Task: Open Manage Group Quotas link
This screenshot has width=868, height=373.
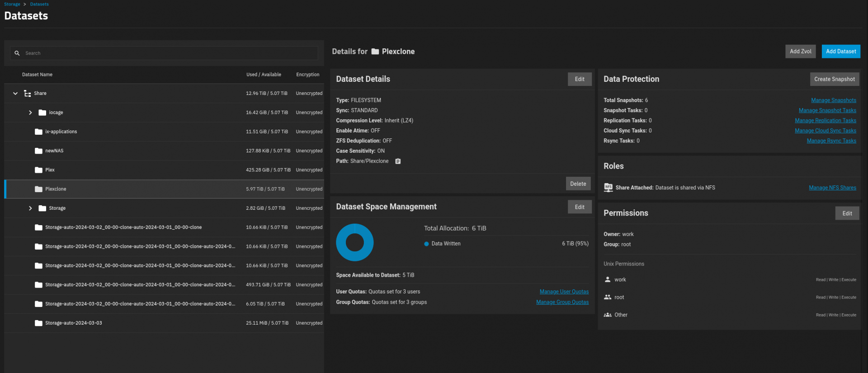Action: [x=562, y=302]
